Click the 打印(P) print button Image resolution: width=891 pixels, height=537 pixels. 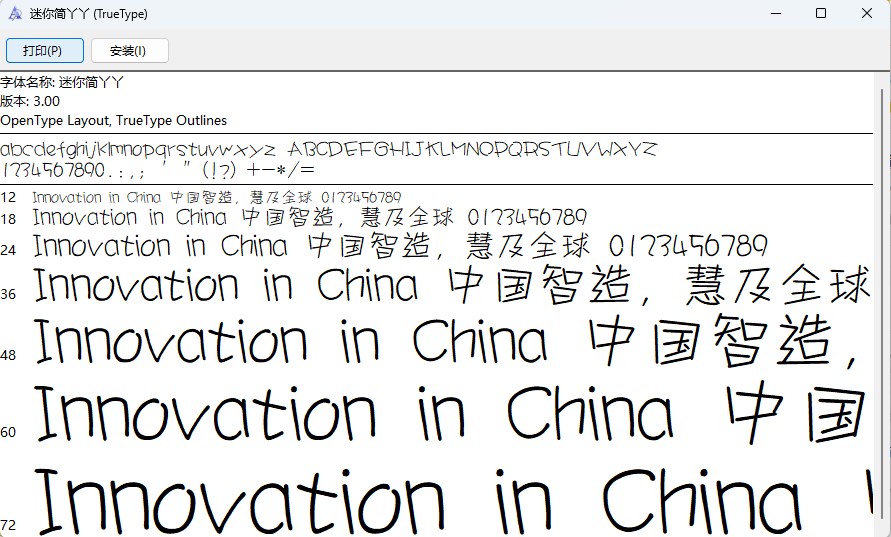[x=45, y=51]
